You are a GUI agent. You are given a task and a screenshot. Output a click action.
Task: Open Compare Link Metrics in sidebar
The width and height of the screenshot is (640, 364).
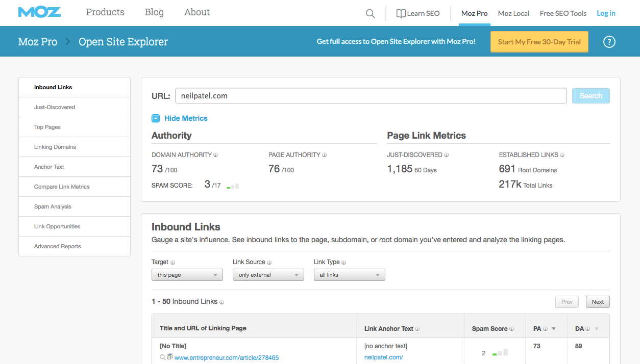click(75, 187)
